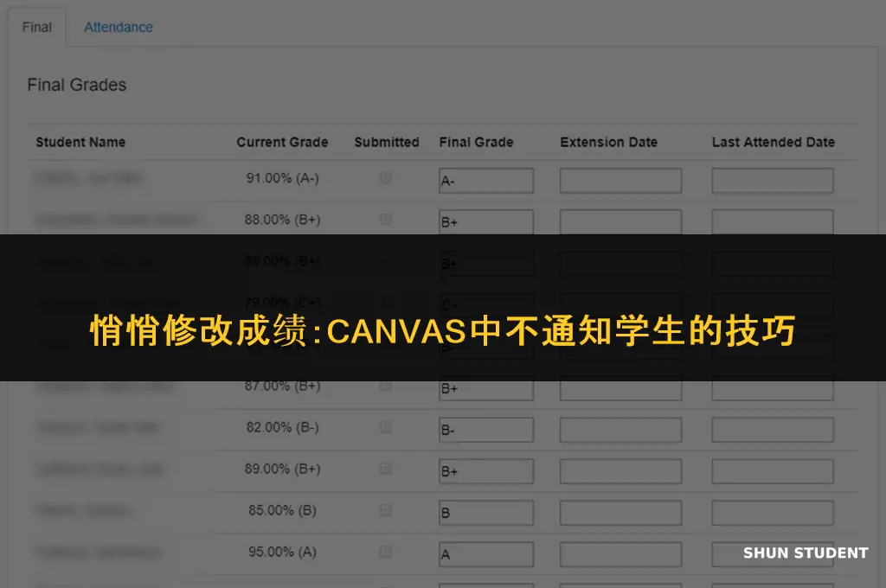Focus Extension Date field in 91.00% row

click(x=620, y=181)
